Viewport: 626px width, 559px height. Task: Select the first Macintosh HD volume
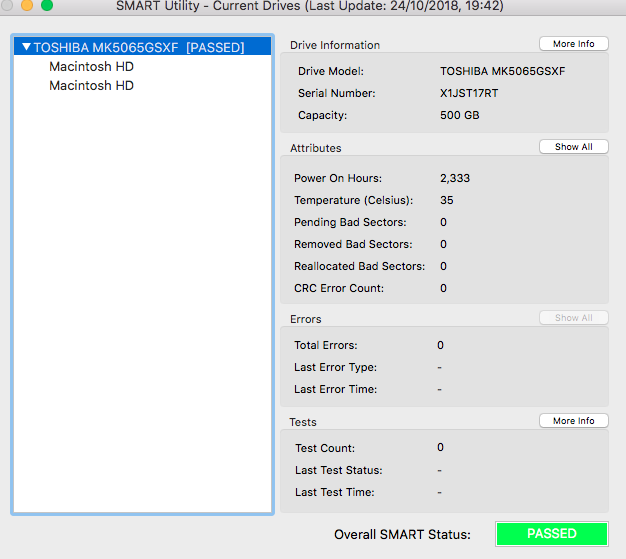[x=91, y=66]
